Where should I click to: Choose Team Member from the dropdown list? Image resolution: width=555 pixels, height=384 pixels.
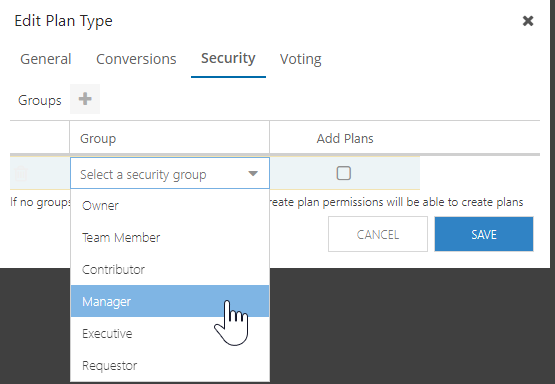point(170,237)
